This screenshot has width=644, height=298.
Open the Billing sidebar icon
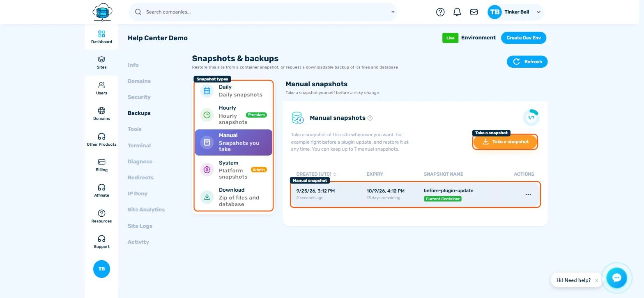pyautogui.click(x=101, y=165)
